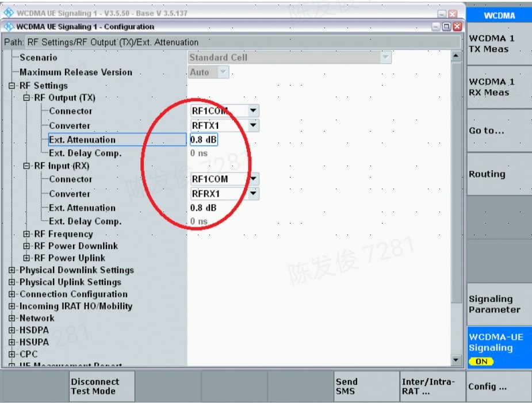
Task: Expand the Network node
Action: [x=12, y=318]
